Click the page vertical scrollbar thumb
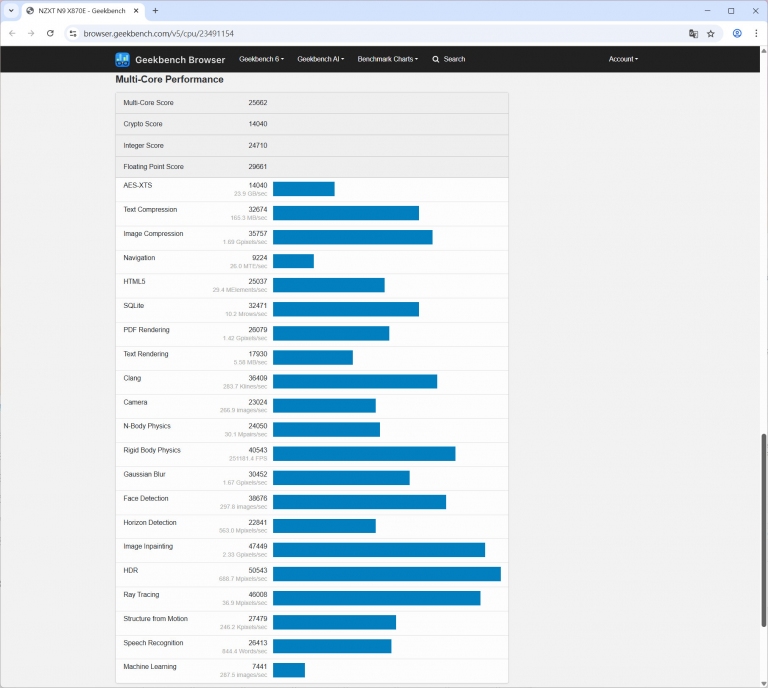Image resolution: width=768 pixels, height=688 pixels. (x=763, y=530)
